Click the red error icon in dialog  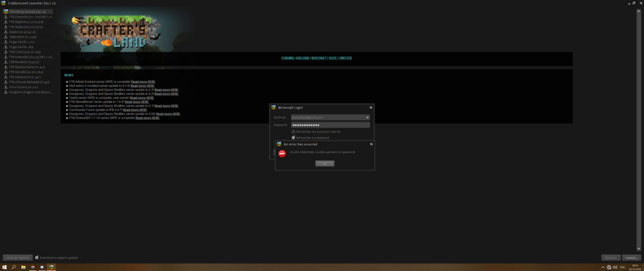(x=282, y=154)
